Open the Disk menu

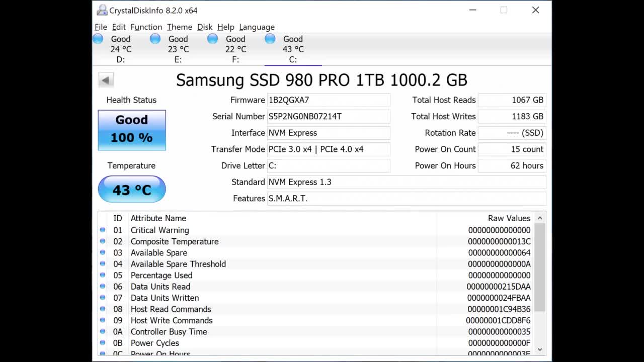(205, 27)
